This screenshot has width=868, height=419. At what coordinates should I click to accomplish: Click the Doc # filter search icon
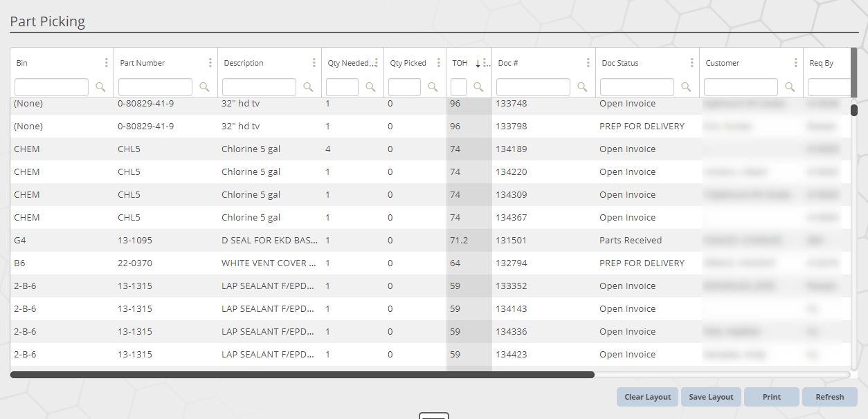click(583, 87)
